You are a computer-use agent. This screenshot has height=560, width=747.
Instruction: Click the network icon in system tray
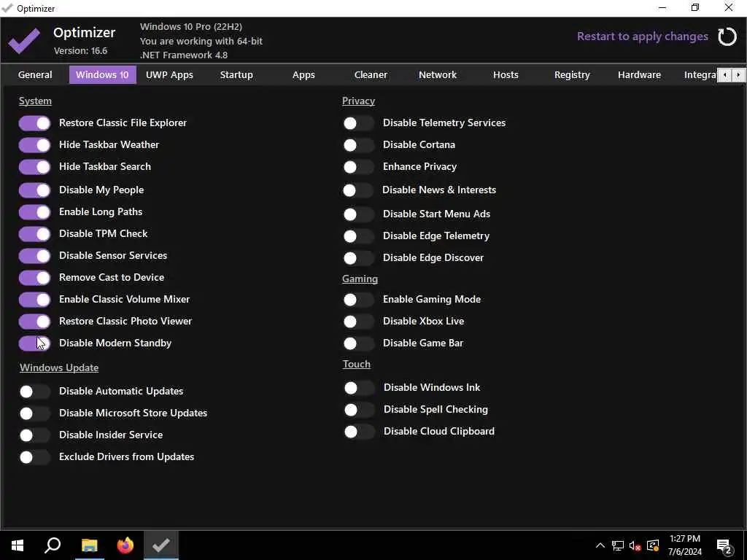618,545
